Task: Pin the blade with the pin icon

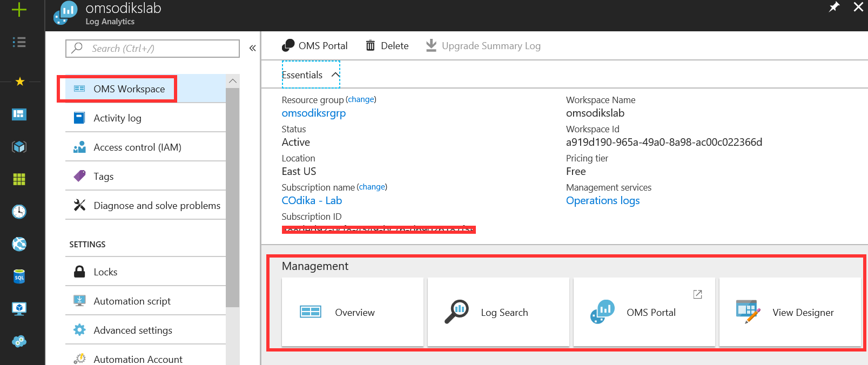Action: click(x=834, y=7)
